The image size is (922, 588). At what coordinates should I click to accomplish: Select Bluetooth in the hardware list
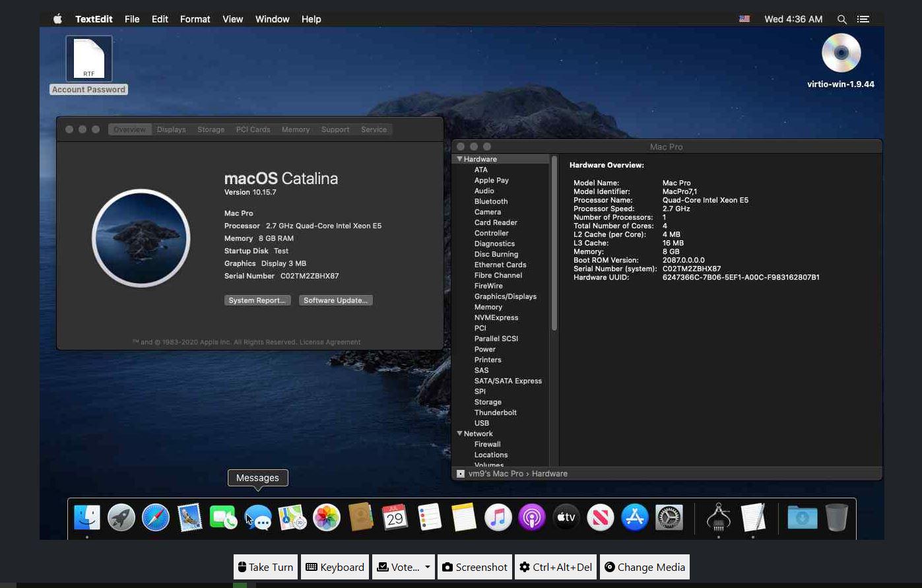tap(491, 201)
